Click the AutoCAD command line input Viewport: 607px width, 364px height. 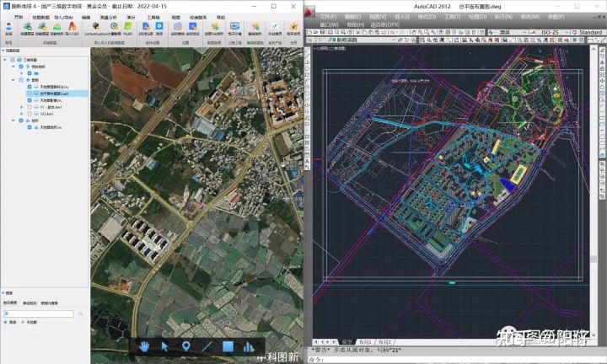[x=457, y=360]
